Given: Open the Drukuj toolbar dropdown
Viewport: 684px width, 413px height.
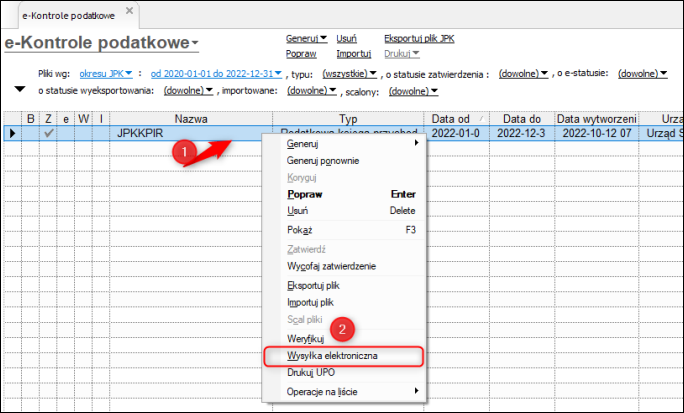Looking at the screenshot, I should click(x=402, y=54).
